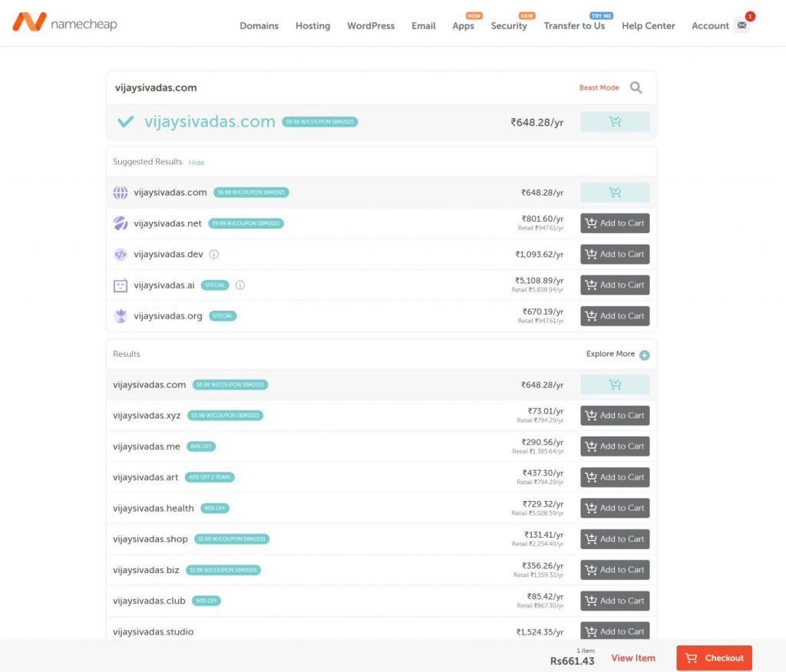This screenshot has height=672, width=786.
Task: Add vijaysivadas.club to cart
Action: tap(615, 601)
